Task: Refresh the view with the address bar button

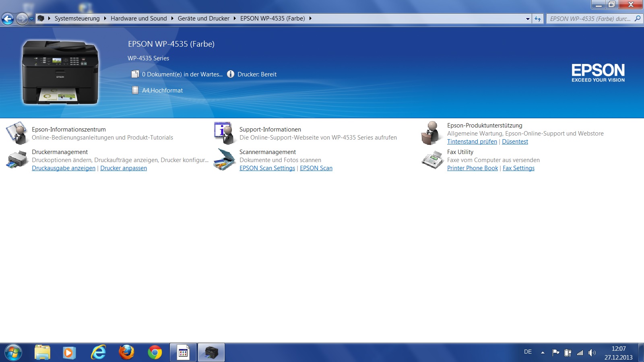Action: click(x=538, y=19)
